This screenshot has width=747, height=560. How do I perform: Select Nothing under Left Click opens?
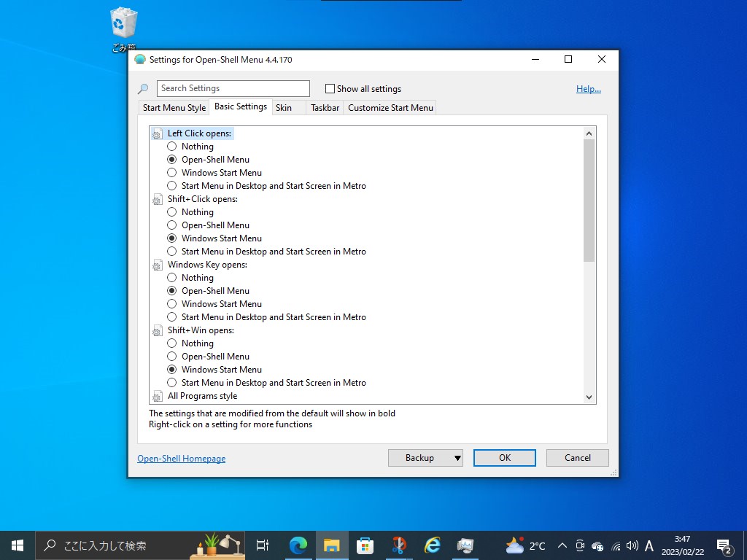[172, 147]
